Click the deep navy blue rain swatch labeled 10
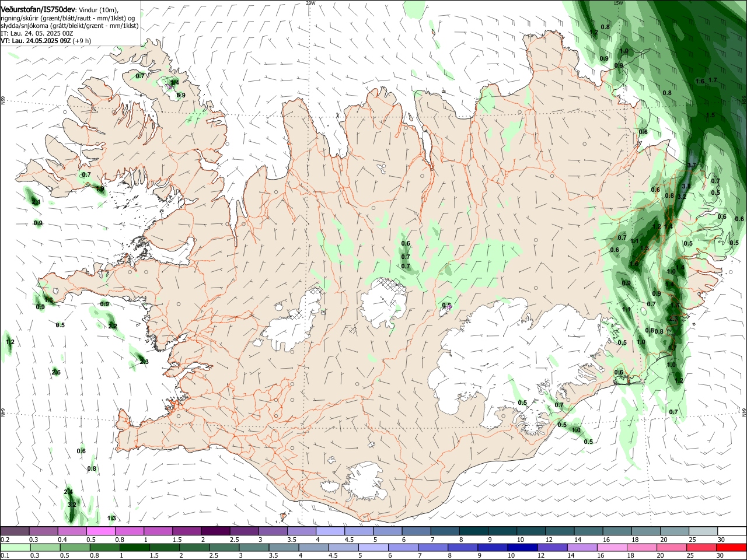Image resolution: width=747 pixels, height=560 pixels. click(x=522, y=548)
